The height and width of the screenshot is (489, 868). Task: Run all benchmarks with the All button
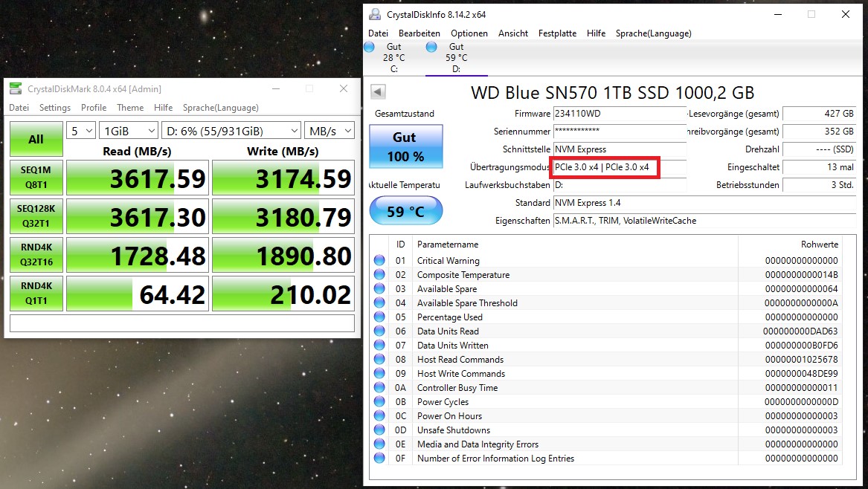point(36,139)
